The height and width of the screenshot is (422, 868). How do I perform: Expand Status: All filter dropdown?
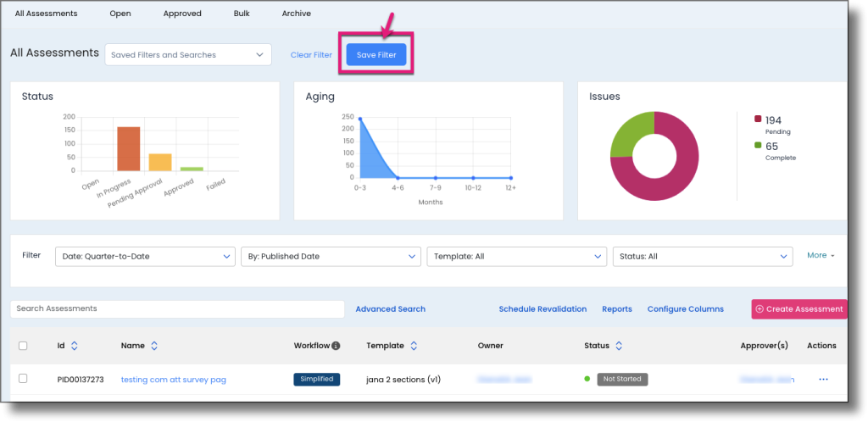pyautogui.click(x=703, y=257)
